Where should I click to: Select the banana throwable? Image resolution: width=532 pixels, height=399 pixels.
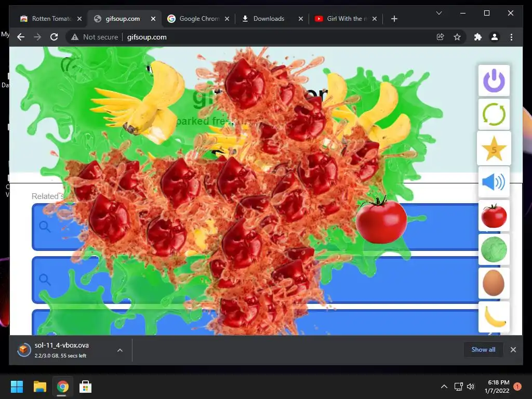[494, 316]
